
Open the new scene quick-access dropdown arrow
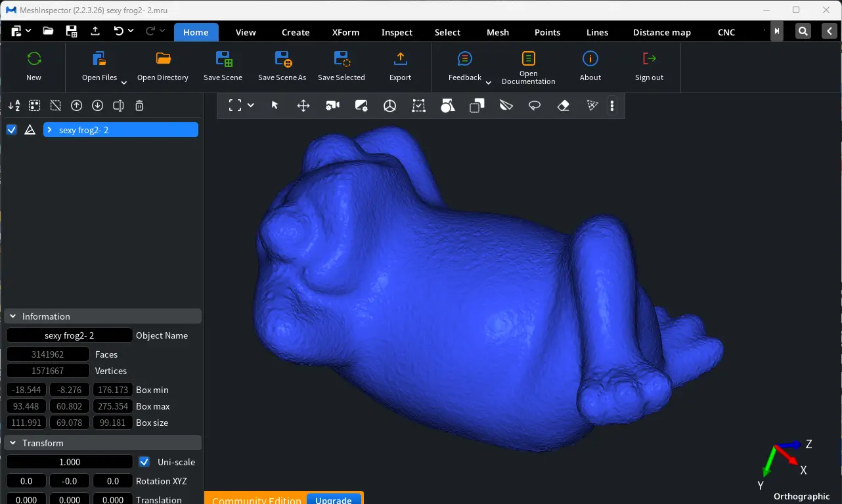28,31
